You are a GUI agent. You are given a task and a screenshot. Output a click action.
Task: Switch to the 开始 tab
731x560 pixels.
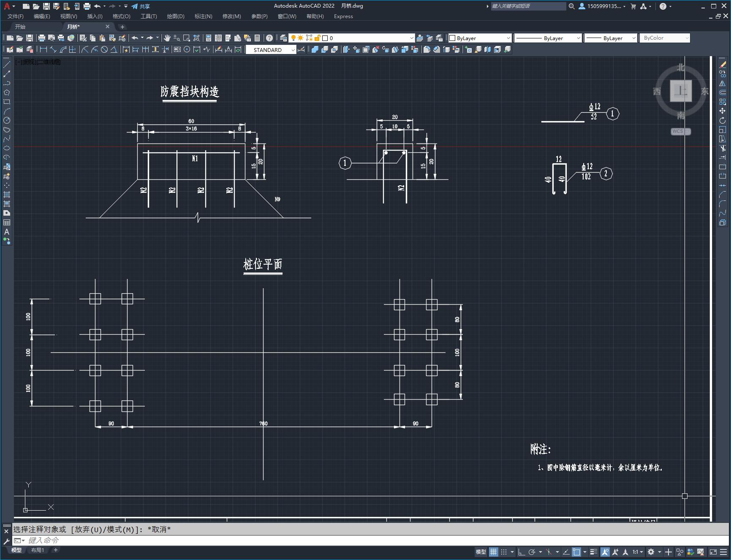click(x=20, y=27)
